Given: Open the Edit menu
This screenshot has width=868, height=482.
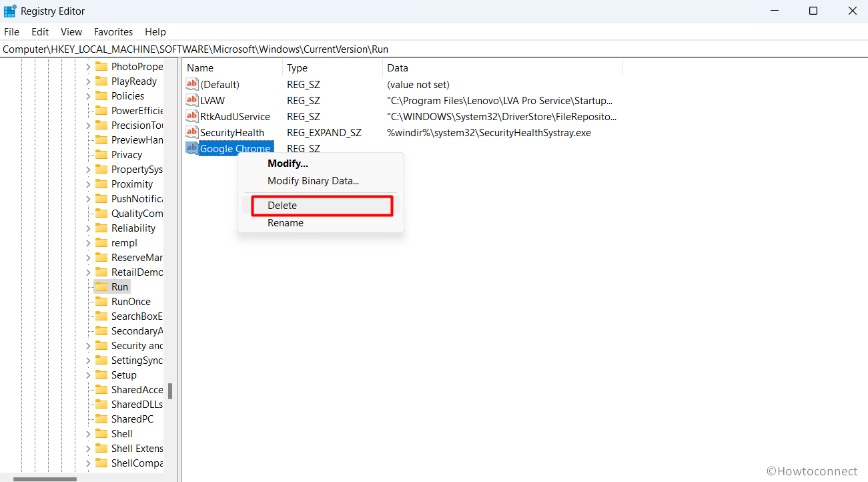Looking at the screenshot, I should tap(40, 31).
